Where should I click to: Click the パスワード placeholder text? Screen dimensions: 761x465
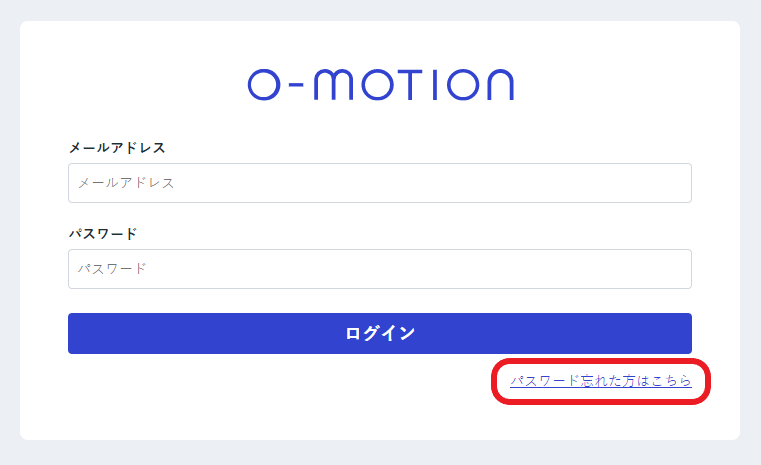coord(112,269)
